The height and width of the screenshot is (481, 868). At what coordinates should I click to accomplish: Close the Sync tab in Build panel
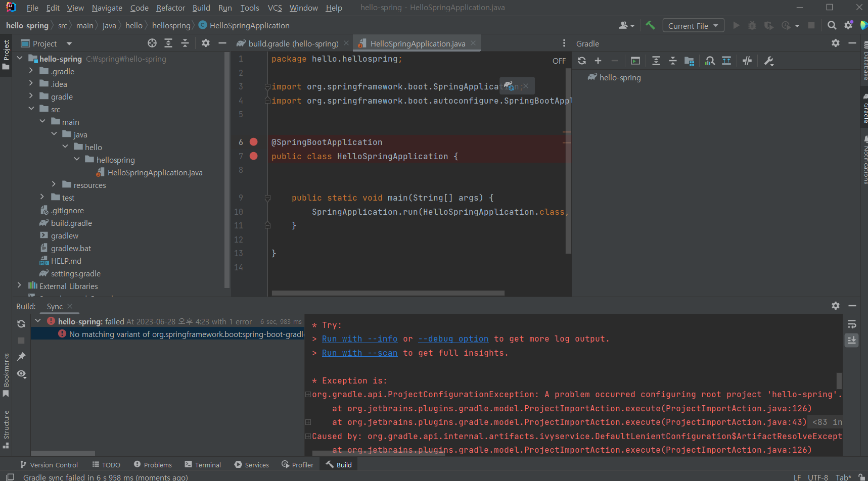(70, 306)
